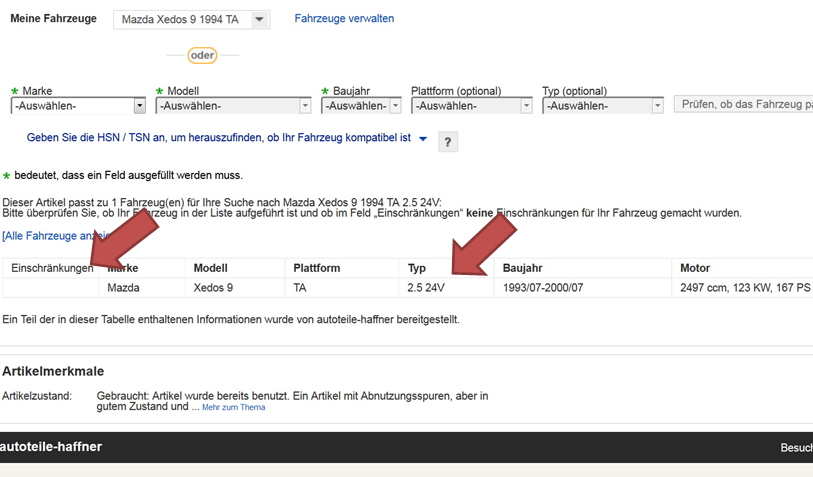
Task: Click the Geben Sie die HSN / TSN link
Action: pyautogui.click(x=219, y=139)
